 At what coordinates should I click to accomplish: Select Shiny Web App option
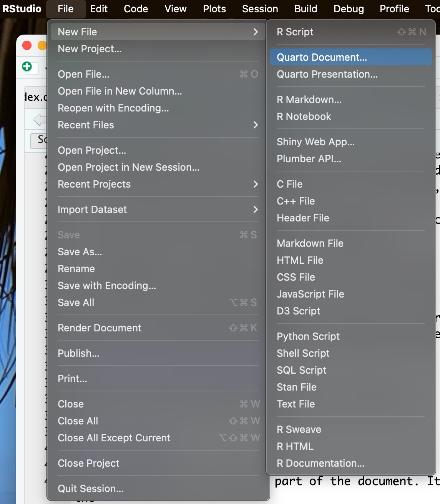[x=315, y=142]
